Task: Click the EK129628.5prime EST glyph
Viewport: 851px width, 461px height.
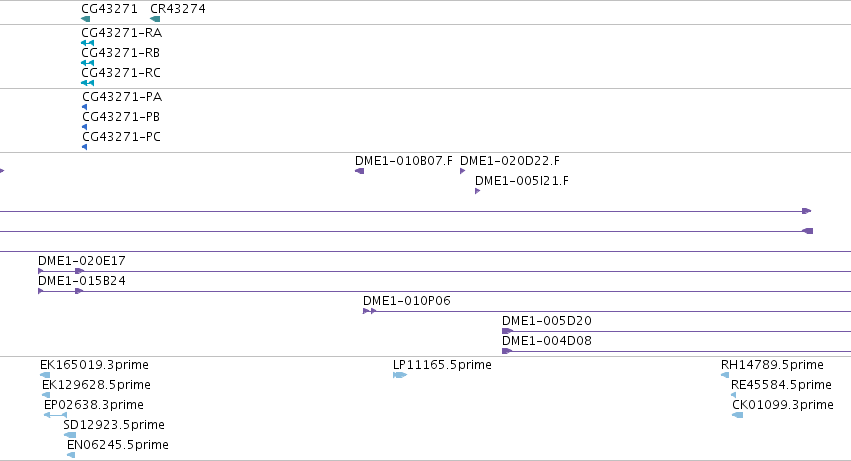Action: 46,395
